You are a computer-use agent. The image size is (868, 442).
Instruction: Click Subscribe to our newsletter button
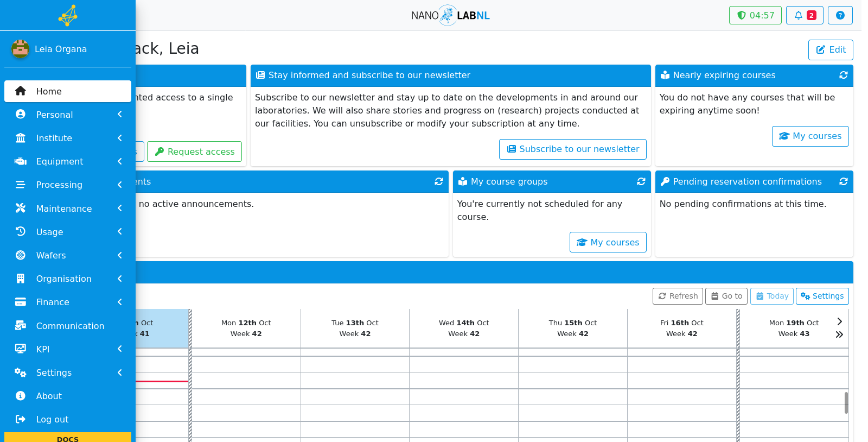click(573, 149)
